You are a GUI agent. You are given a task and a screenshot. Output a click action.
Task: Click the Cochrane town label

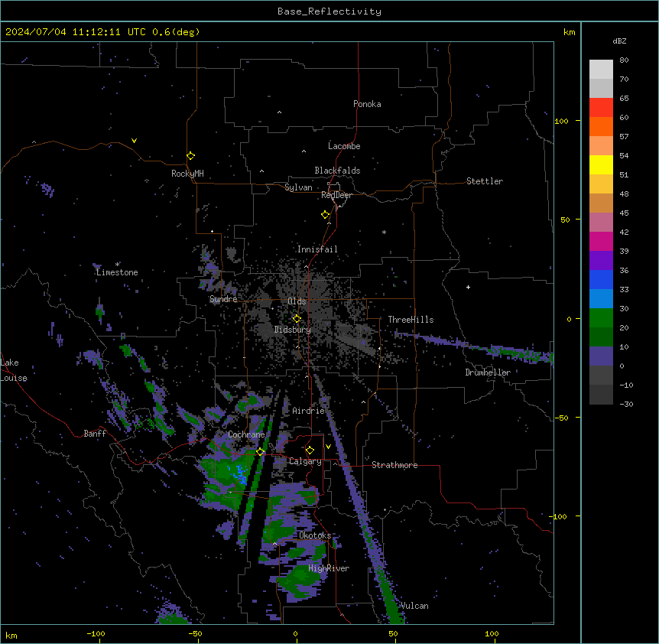click(246, 434)
